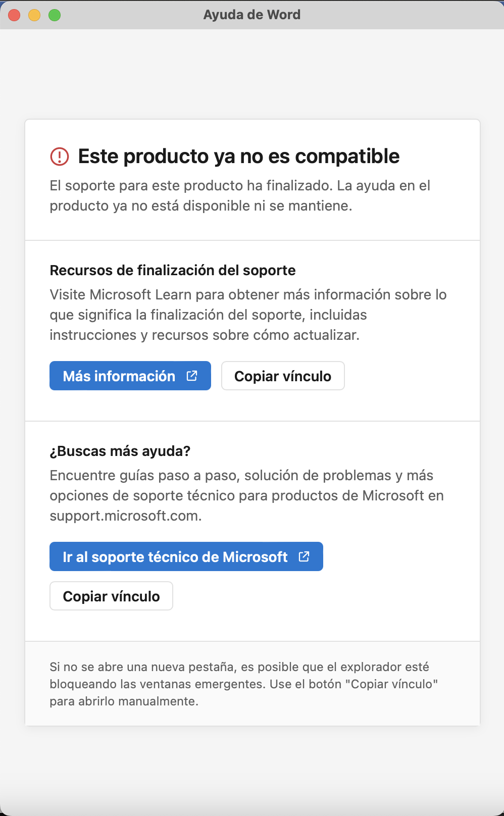This screenshot has width=504, height=816.
Task: Click the ¿Buscas más ayuda? heading
Action: pos(120,451)
